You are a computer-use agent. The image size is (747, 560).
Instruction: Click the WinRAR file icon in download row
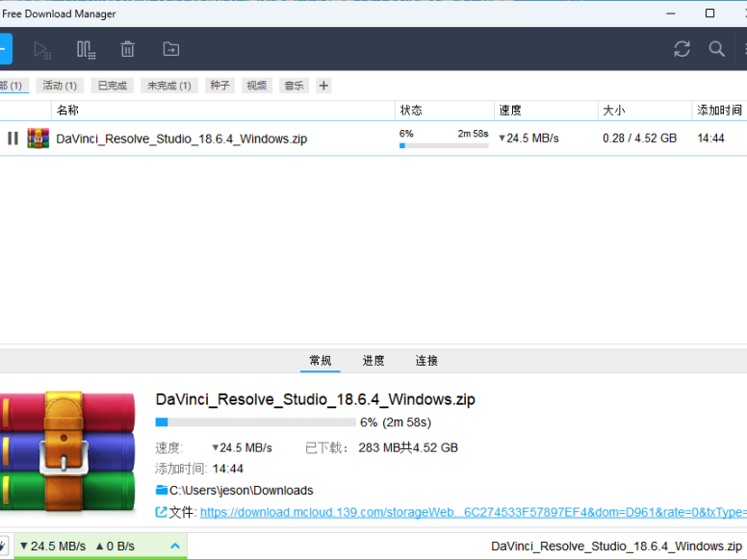(x=39, y=139)
